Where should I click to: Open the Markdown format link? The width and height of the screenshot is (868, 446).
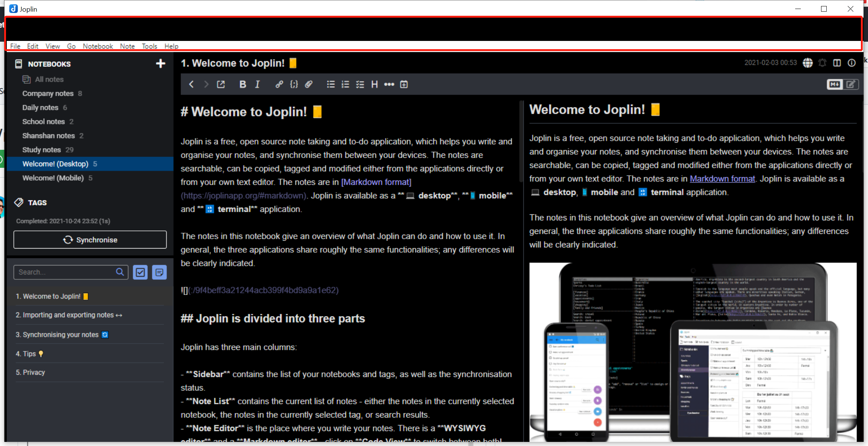[722, 178]
